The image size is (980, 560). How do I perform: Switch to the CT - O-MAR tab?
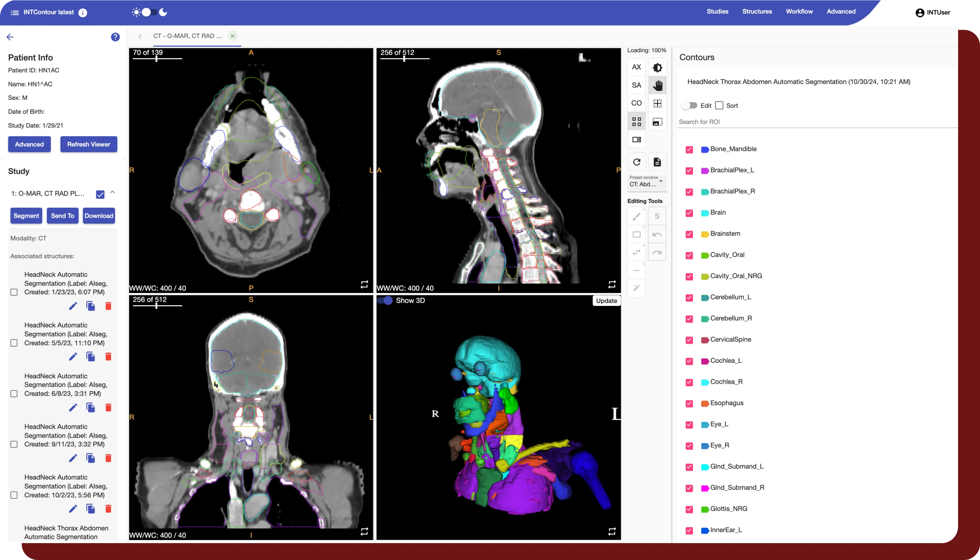(188, 36)
